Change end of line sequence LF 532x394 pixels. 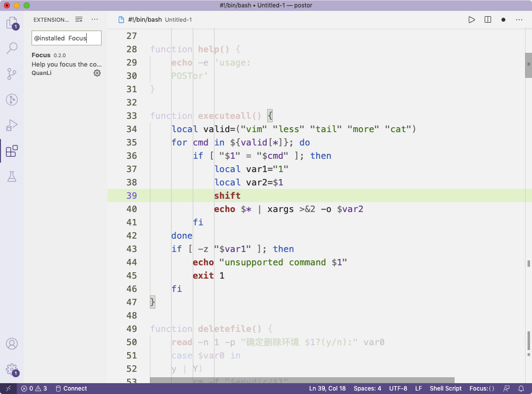418,389
